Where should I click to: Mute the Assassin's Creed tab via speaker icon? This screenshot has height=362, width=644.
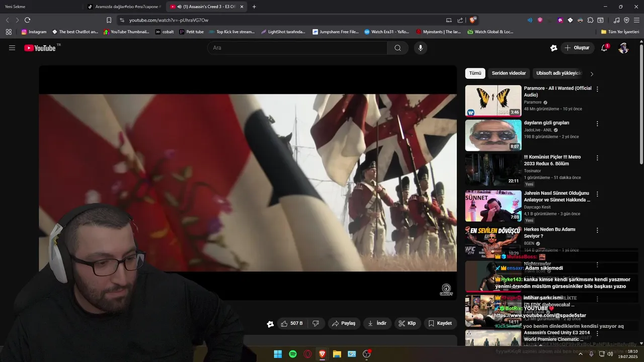point(180,7)
